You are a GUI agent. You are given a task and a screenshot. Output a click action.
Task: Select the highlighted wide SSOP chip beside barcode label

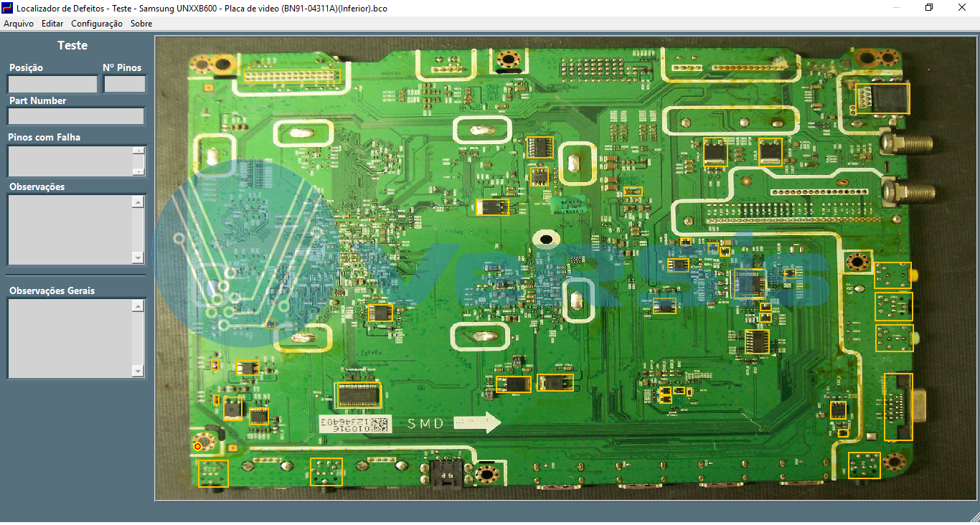(x=358, y=395)
